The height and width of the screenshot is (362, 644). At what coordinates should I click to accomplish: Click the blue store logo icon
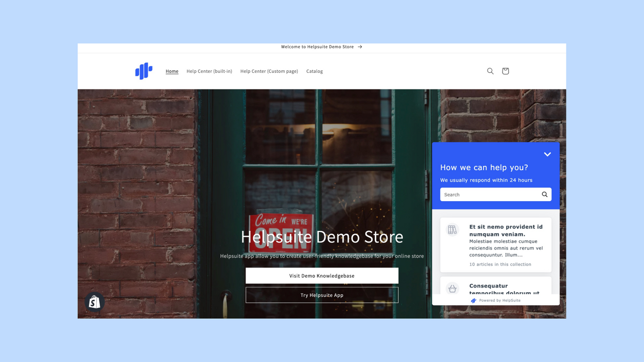(x=143, y=71)
